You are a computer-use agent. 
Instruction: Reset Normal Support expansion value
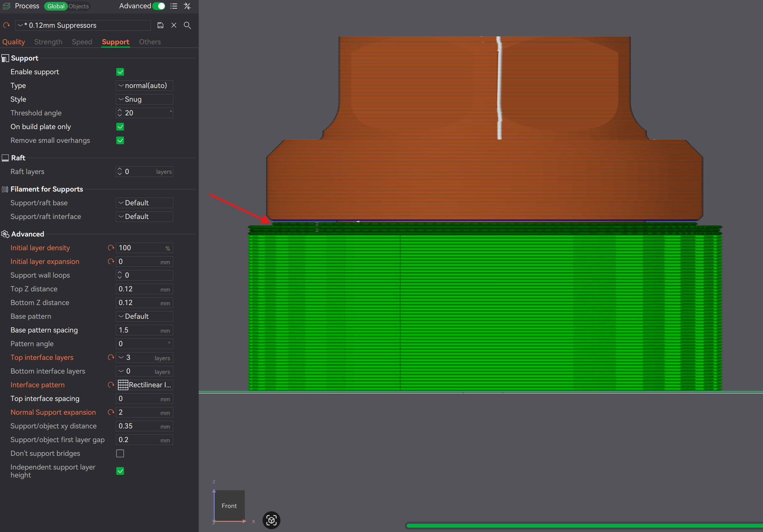pos(111,412)
